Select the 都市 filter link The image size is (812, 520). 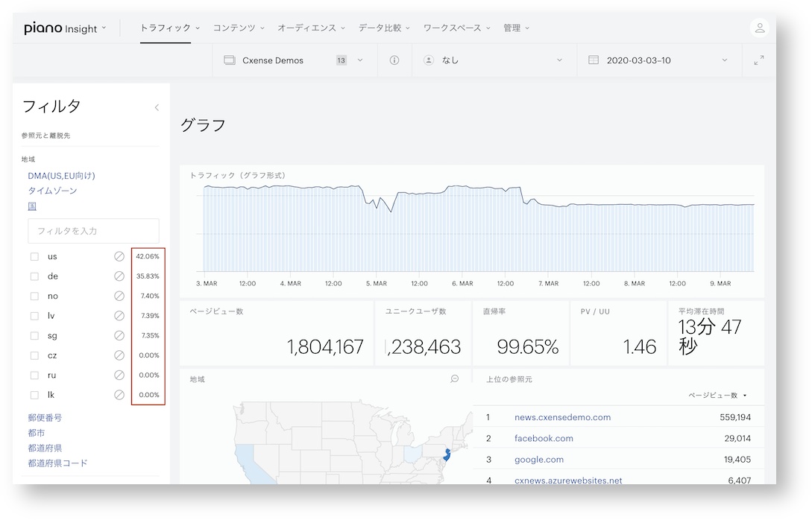point(37,433)
